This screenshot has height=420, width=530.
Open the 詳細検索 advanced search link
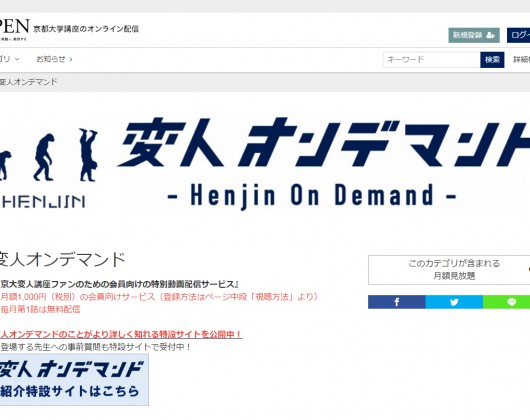522,60
